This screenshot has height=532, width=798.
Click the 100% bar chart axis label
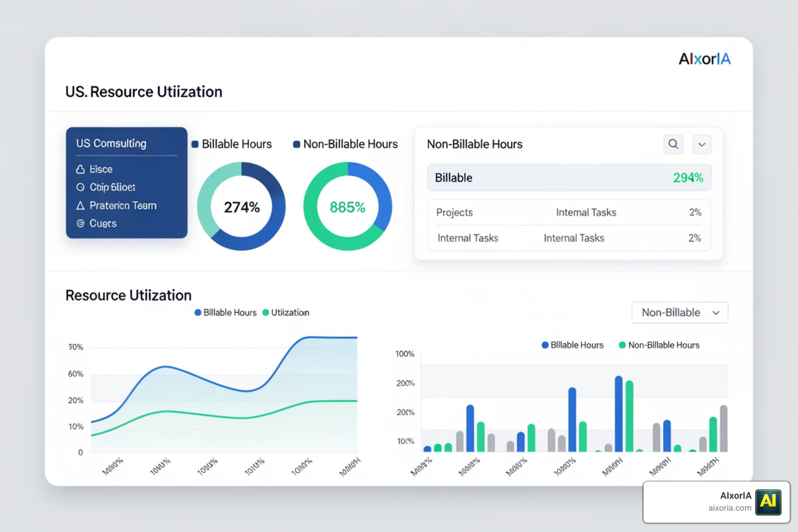click(405, 354)
